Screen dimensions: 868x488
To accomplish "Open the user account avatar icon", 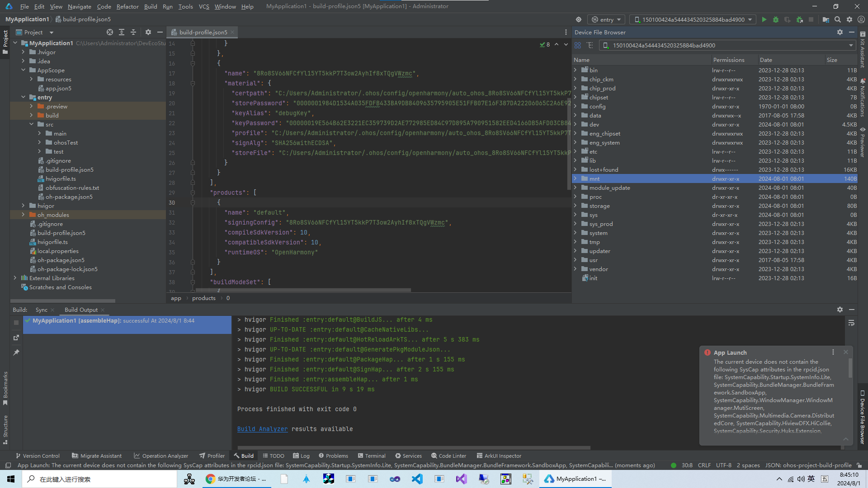I will pyautogui.click(x=861, y=19).
